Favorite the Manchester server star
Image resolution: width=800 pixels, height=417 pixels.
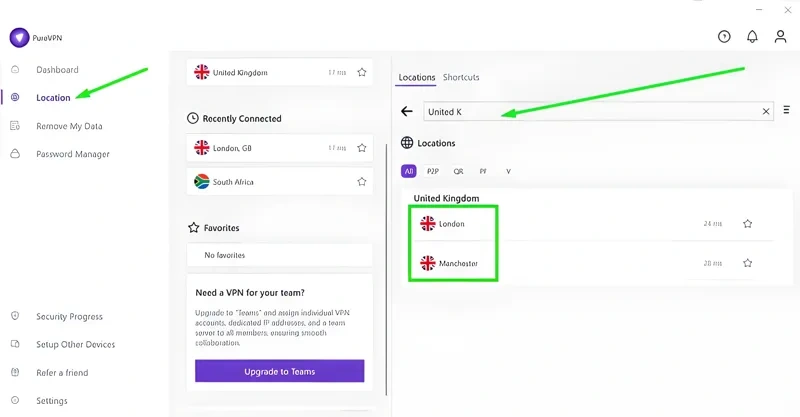coord(747,263)
